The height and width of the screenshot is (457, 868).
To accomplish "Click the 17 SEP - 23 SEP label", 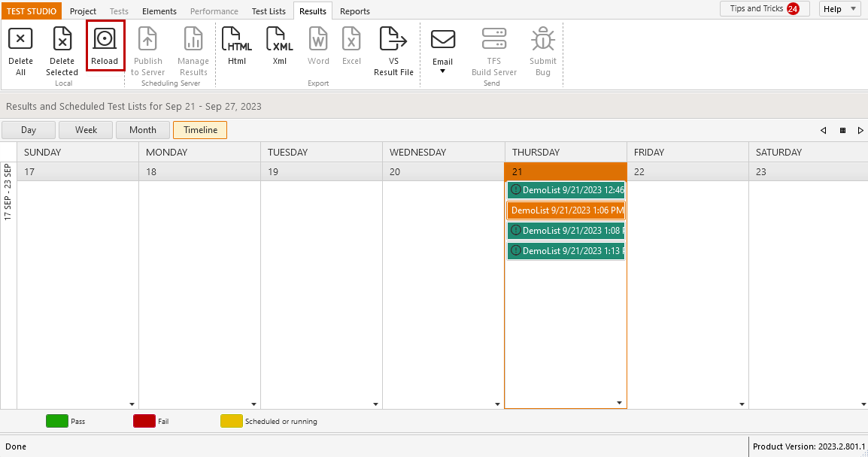I will (x=8, y=192).
